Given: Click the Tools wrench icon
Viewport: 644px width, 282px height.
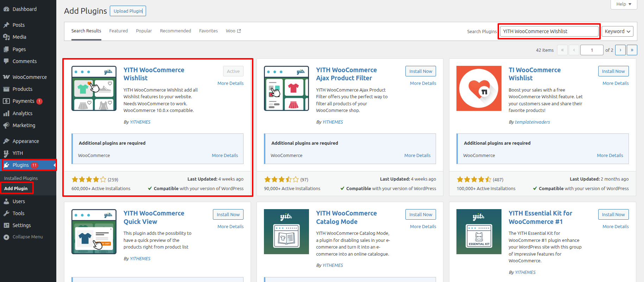Looking at the screenshot, I should click(x=6, y=213).
